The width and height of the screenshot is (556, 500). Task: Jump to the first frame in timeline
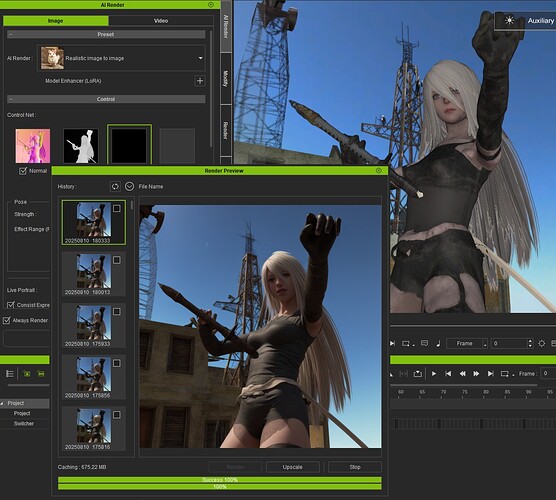pyautogui.click(x=448, y=373)
